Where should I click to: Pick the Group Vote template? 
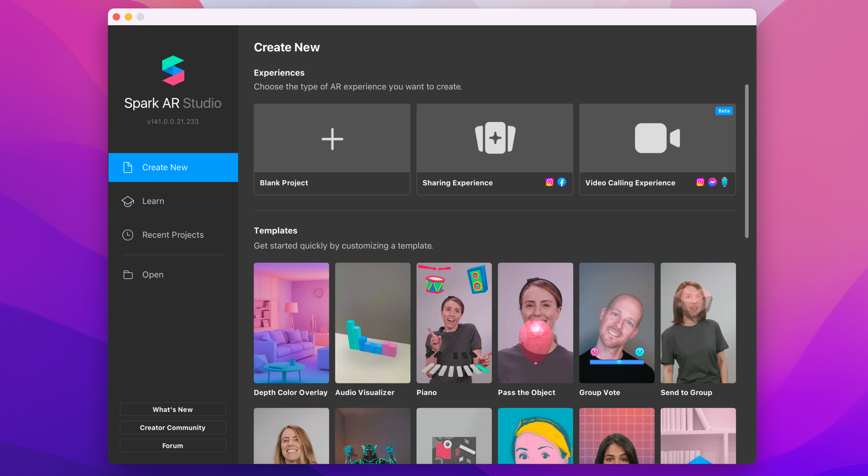pos(616,323)
